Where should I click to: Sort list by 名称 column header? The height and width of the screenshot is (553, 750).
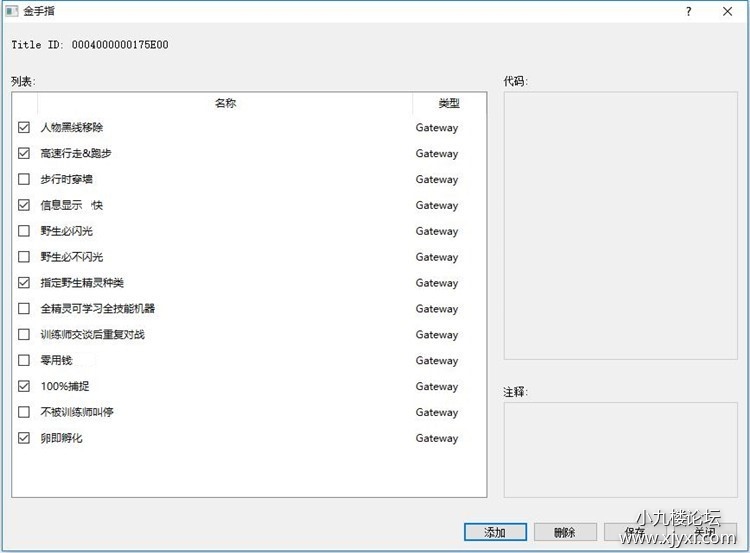(x=225, y=104)
